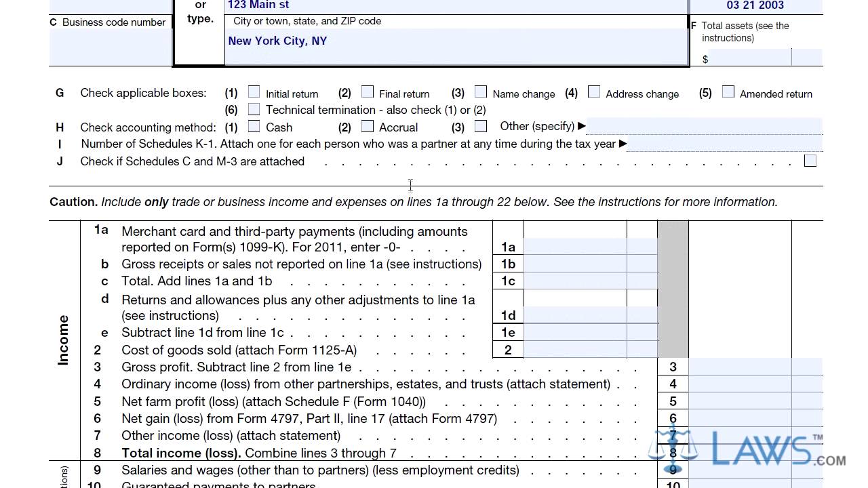Check the Final return box
This screenshot has height=488, width=868.
click(368, 91)
